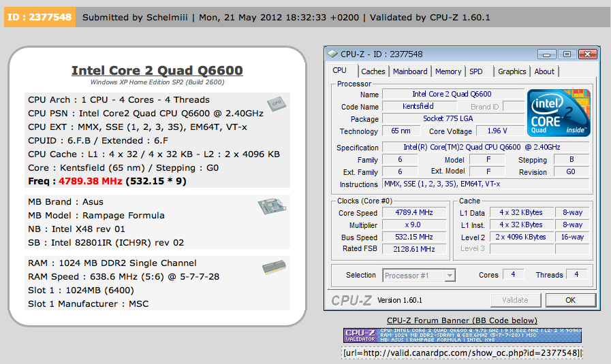This screenshot has width=611, height=364.
Task: Click the Name field 'Intel Core 2 Quad Q6600'
Action: point(453,94)
